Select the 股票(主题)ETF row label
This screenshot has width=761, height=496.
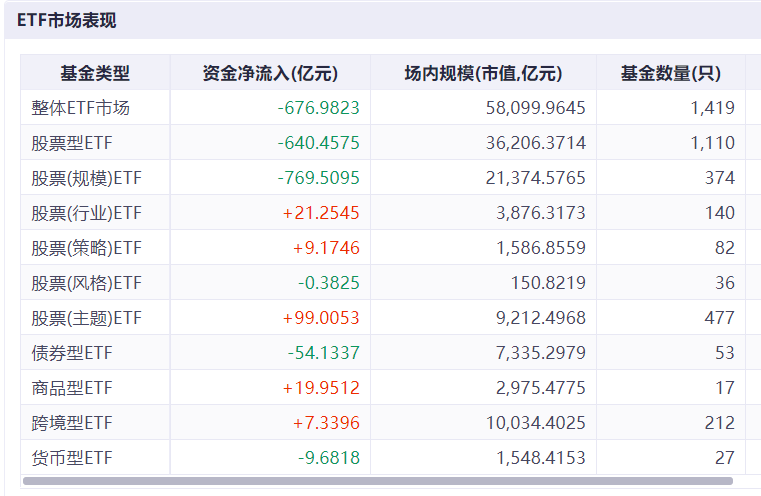(x=86, y=318)
